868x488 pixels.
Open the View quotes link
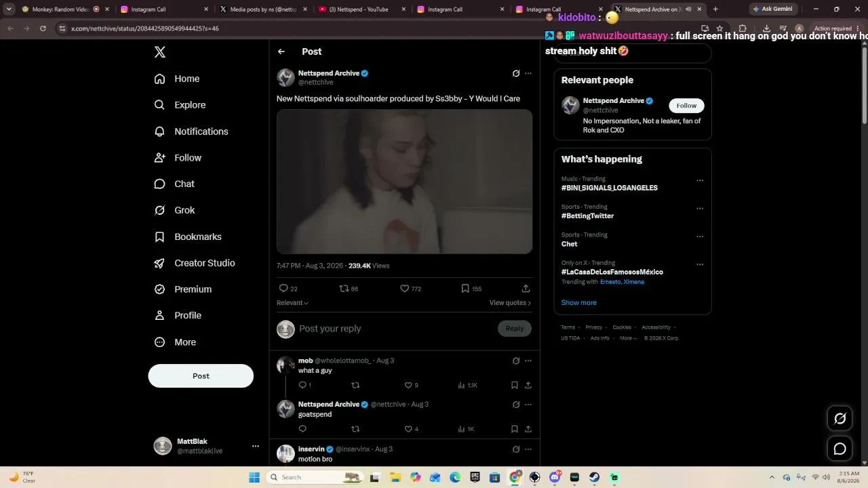click(510, 303)
